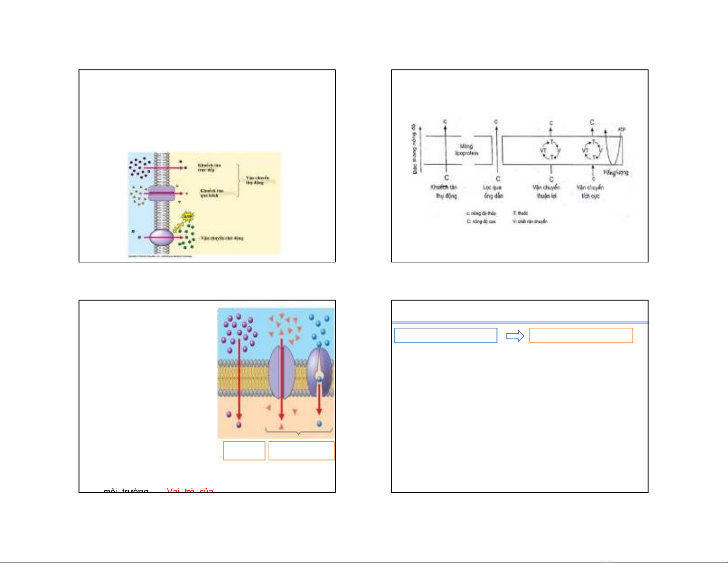Click the 'Vận chuyển tích cực' label
This screenshot has height=563, width=728.
pos(590,192)
